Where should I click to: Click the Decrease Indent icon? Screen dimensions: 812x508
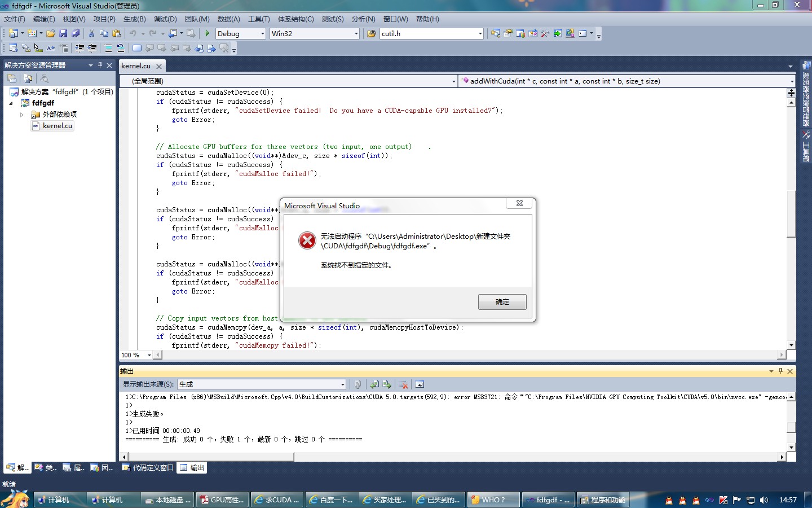(80, 49)
